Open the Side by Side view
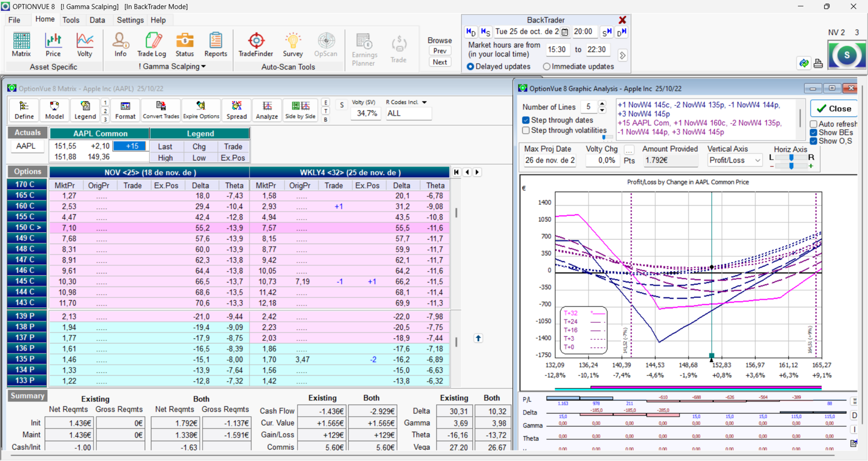 point(300,110)
